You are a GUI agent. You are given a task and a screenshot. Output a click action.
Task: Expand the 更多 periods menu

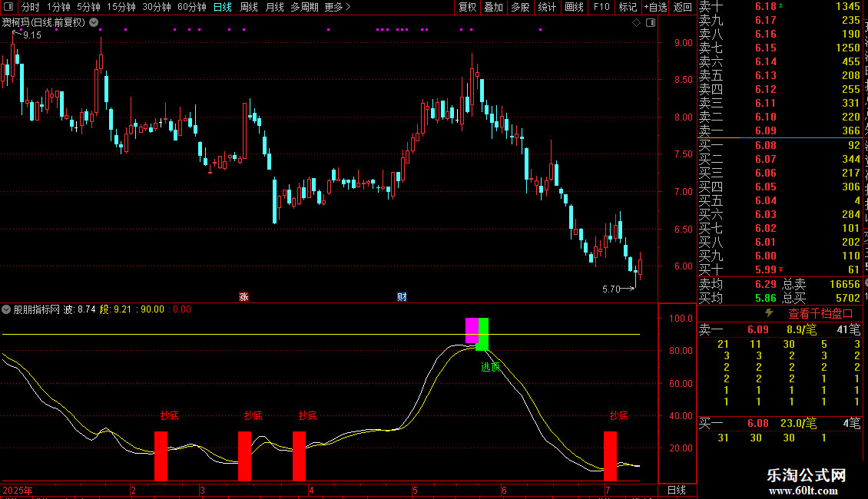coord(338,7)
